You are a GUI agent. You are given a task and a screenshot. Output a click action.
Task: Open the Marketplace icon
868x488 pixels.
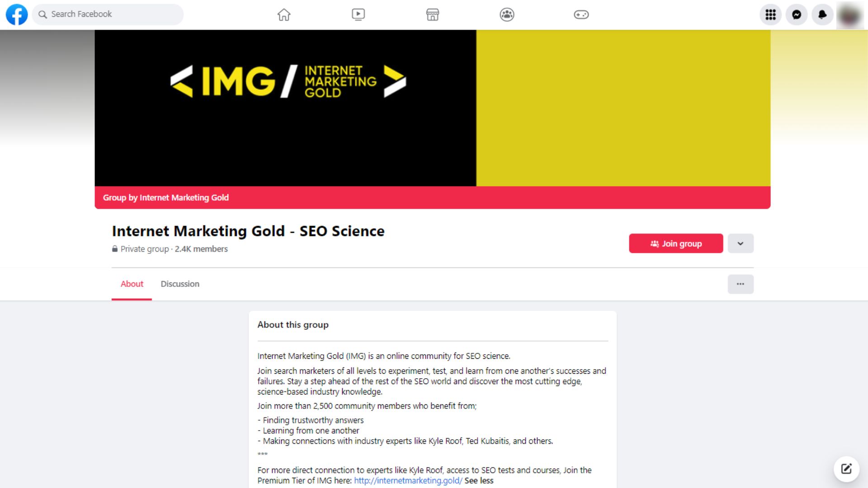coord(433,14)
